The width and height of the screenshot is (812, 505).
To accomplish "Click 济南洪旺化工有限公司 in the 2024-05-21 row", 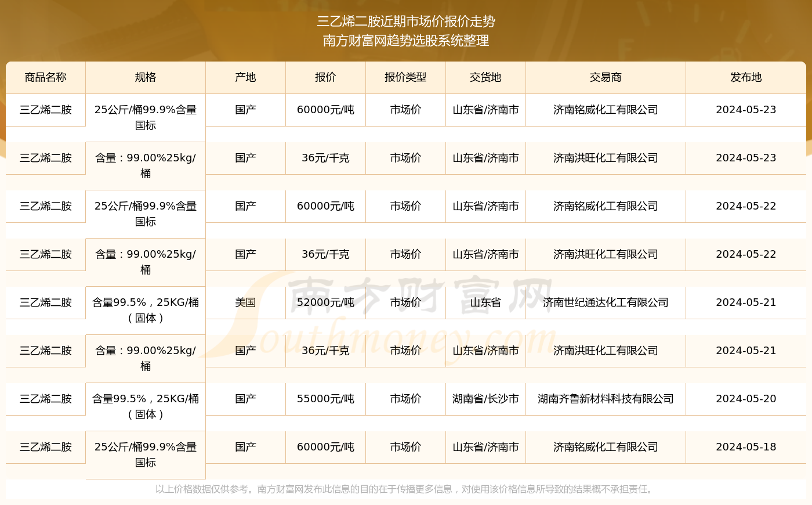I will (606, 351).
